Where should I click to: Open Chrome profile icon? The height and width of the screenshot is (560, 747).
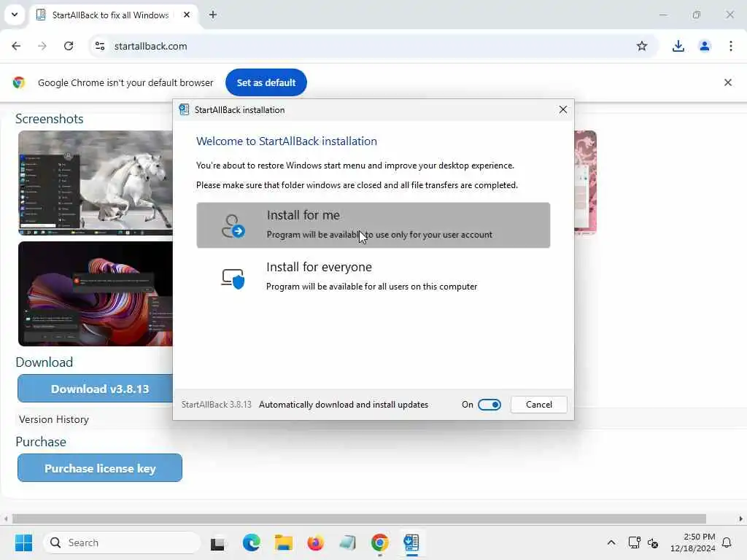[x=705, y=46]
